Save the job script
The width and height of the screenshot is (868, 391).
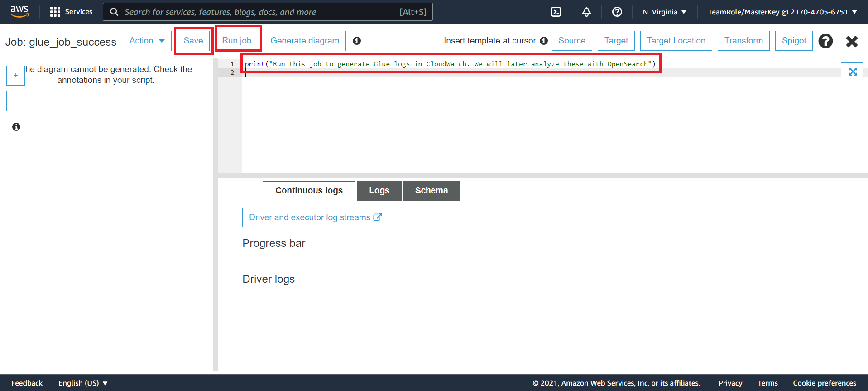(193, 41)
